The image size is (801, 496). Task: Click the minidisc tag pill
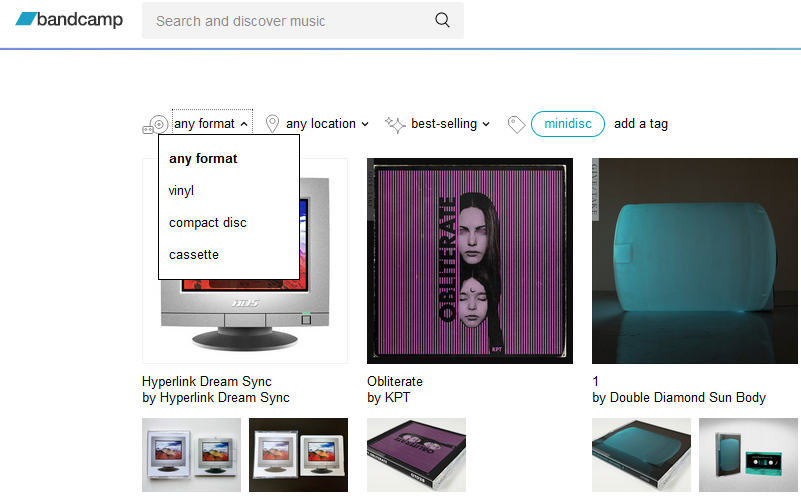[x=568, y=124]
